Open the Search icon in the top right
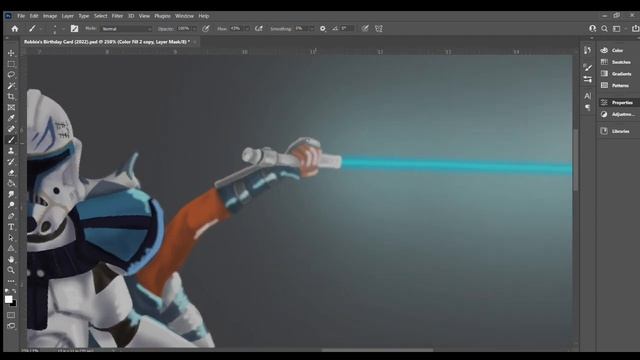 point(604,29)
